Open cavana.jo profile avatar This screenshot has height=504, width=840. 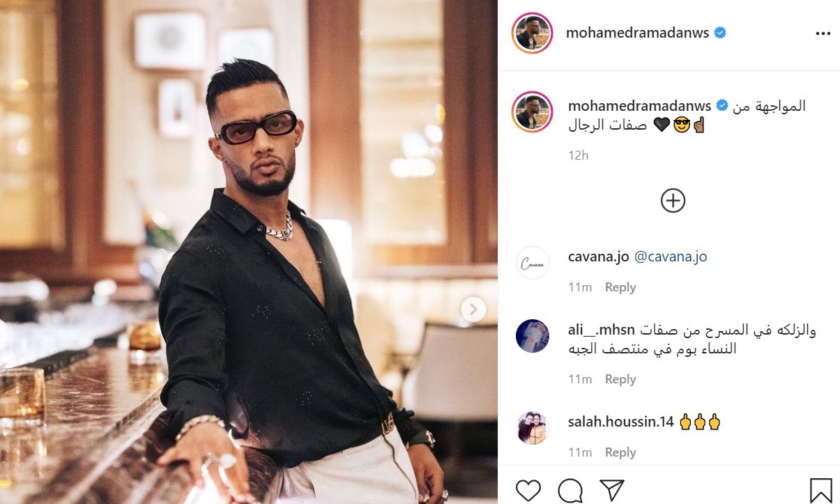coord(533,263)
